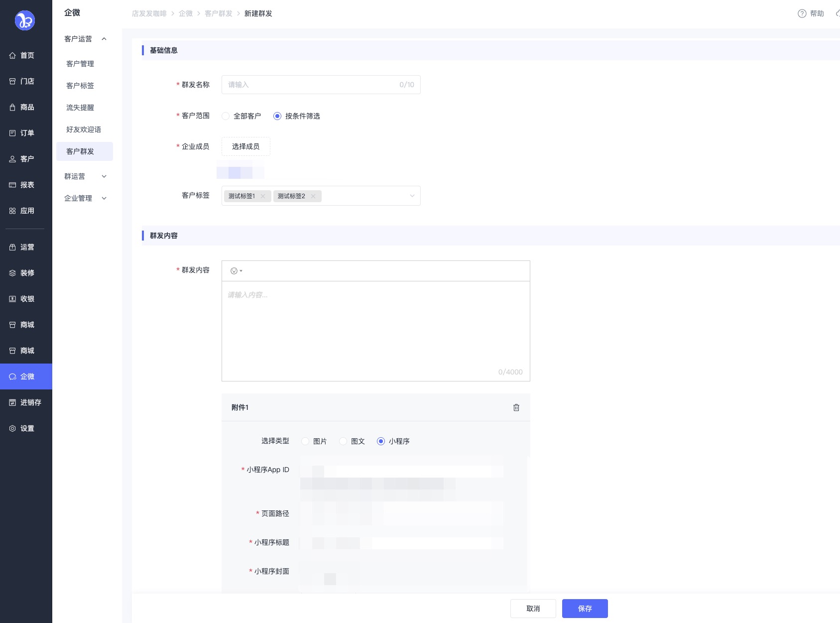This screenshot has height=623, width=840.
Task: Click the 保存 button
Action: coord(585,609)
